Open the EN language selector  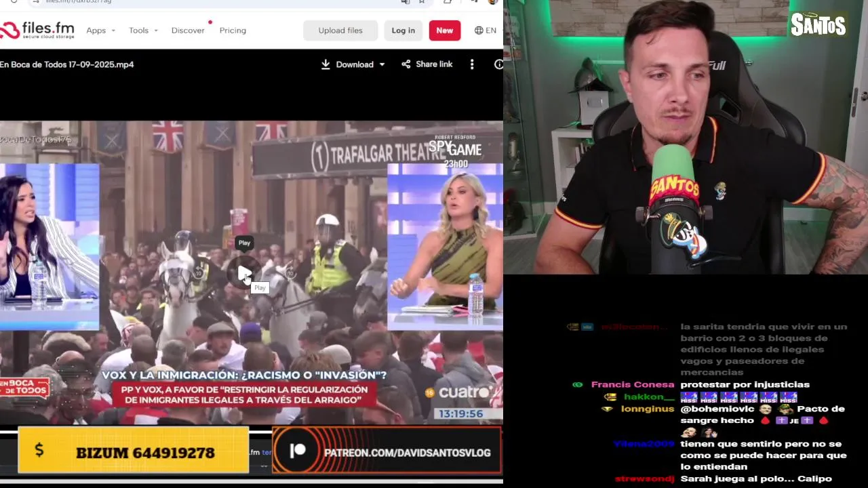(486, 30)
